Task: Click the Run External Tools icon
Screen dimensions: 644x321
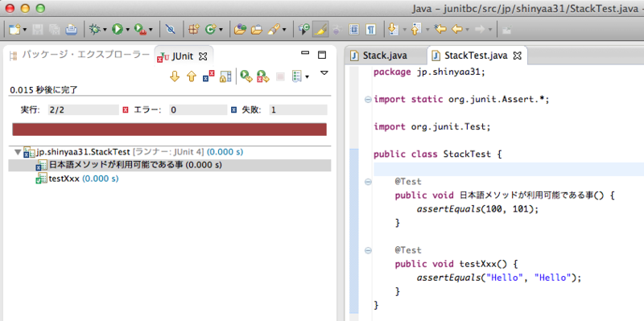Action: pyautogui.click(x=141, y=29)
